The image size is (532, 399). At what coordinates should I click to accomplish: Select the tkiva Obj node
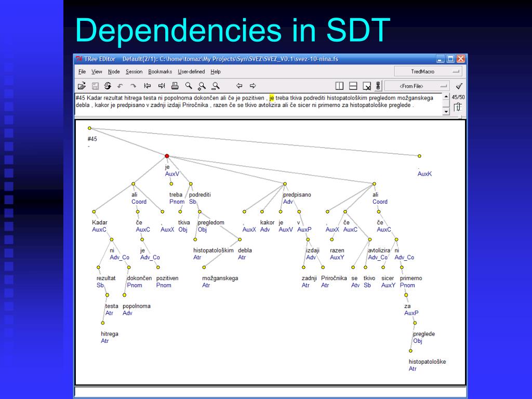[x=180, y=212]
